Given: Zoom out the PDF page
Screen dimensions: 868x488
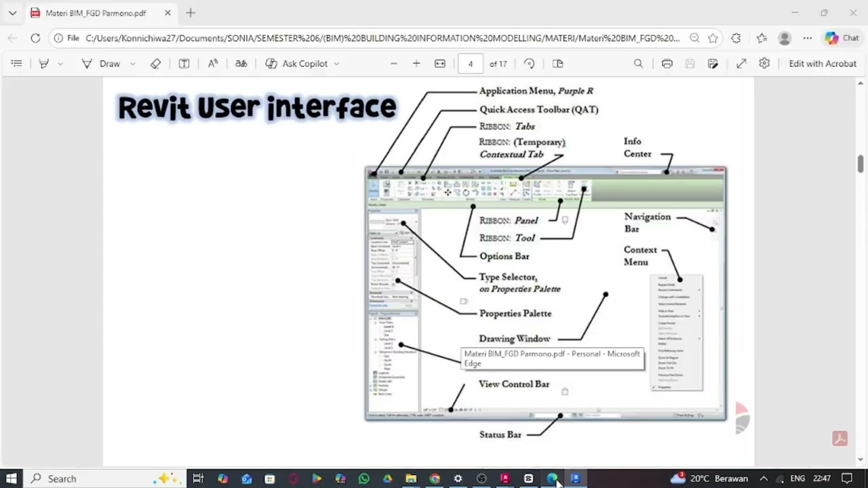Looking at the screenshot, I should (394, 64).
